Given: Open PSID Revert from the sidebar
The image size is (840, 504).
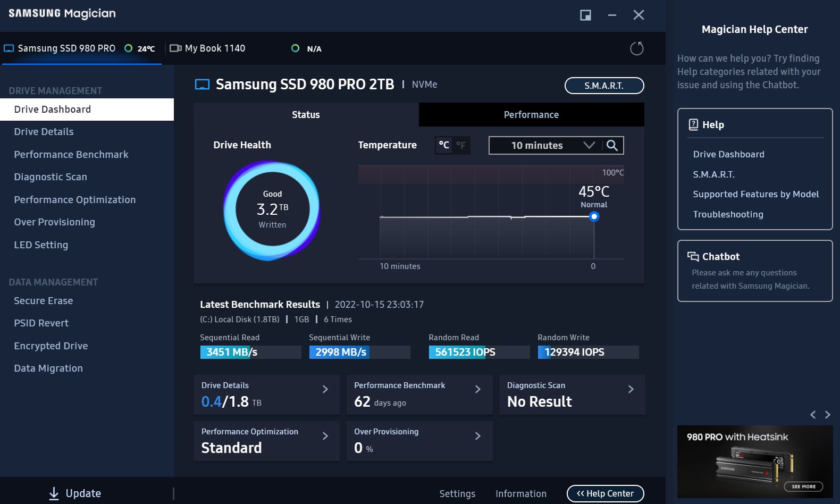Looking at the screenshot, I should point(87,323).
